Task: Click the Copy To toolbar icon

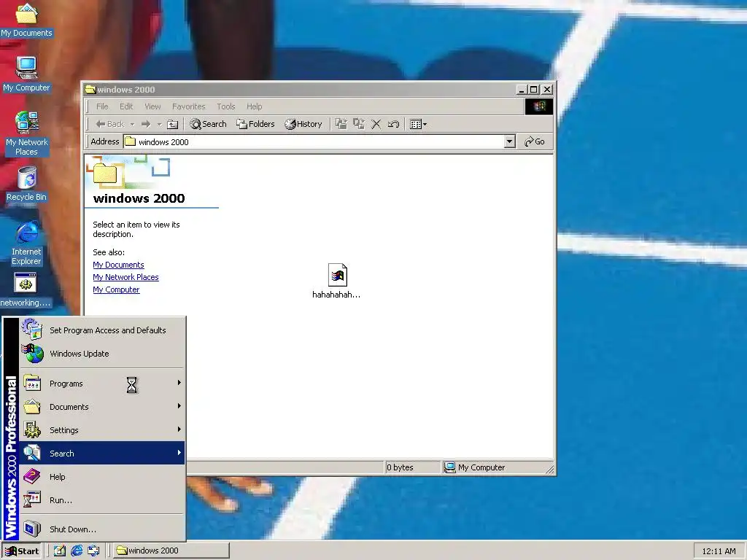Action: click(x=359, y=124)
